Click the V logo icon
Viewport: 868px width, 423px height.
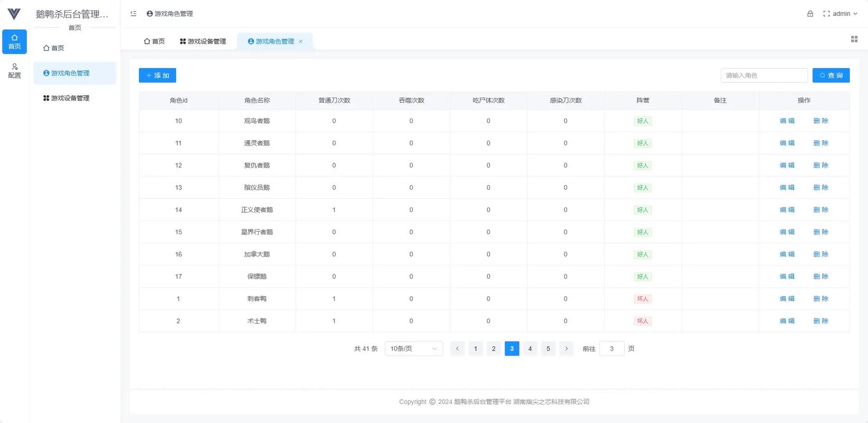(14, 14)
